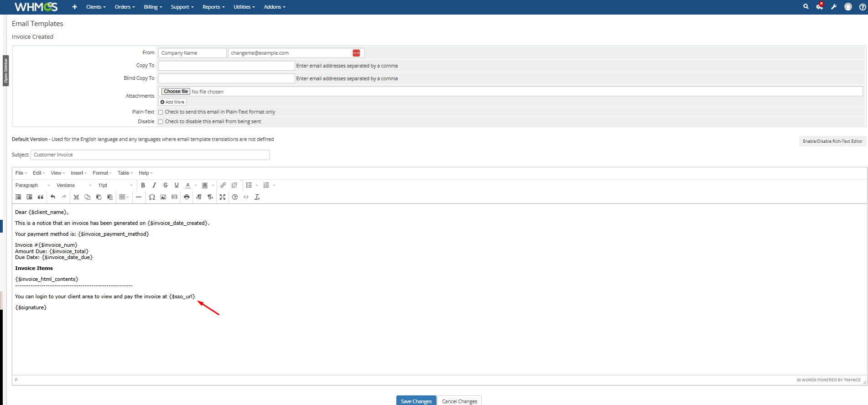Image resolution: width=868 pixels, height=405 pixels.
Task: Open the Paragraph format dropdown
Action: (32, 185)
